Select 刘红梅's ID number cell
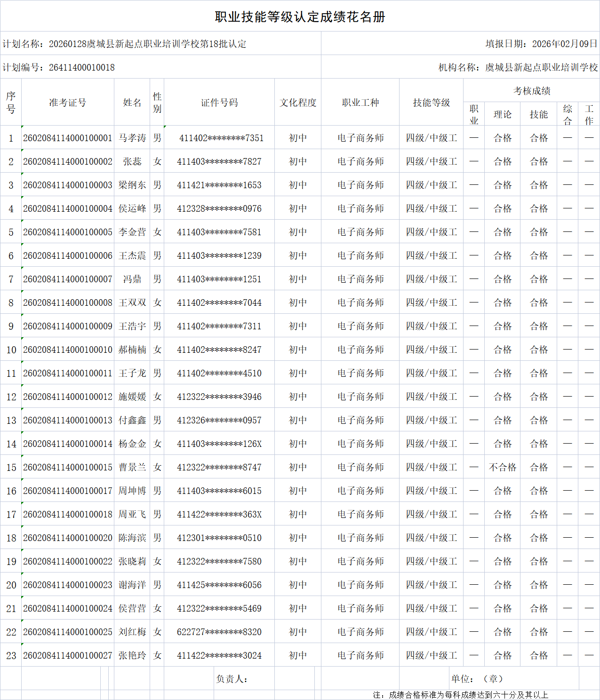The height and width of the screenshot is (700, 600). click(x=219, y=631)
